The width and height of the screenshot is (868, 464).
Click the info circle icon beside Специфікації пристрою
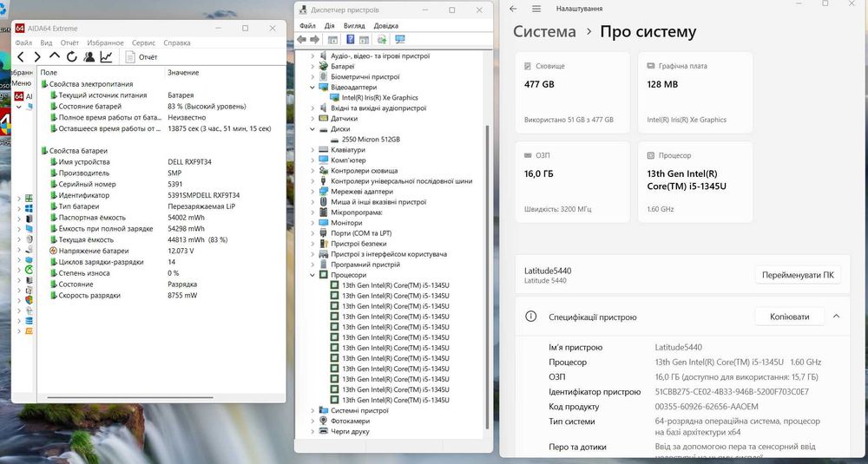click(x=530, y=317)
